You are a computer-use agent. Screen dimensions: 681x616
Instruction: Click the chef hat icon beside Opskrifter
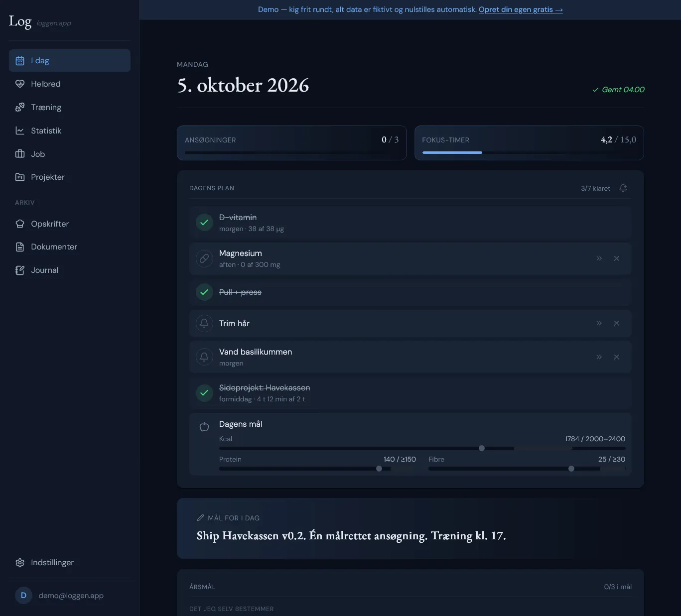pyautogui.click(x=20, y=224)
